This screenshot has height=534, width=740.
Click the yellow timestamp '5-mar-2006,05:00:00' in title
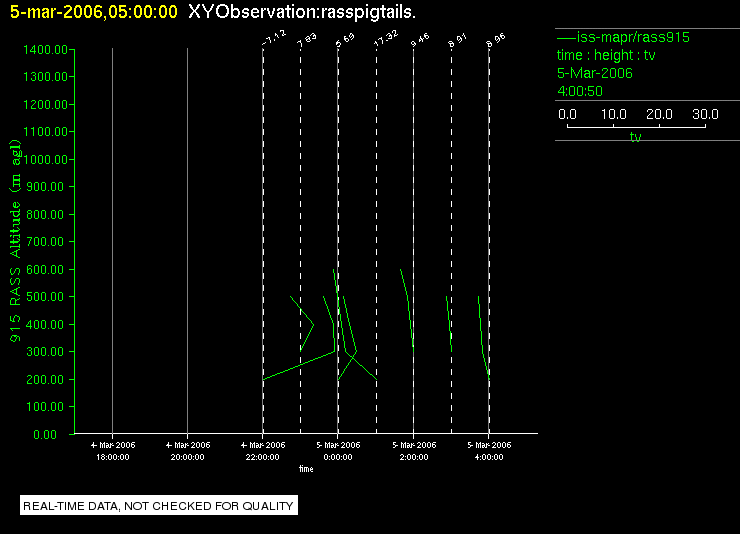pyautogui.click(x=93, y=12)
